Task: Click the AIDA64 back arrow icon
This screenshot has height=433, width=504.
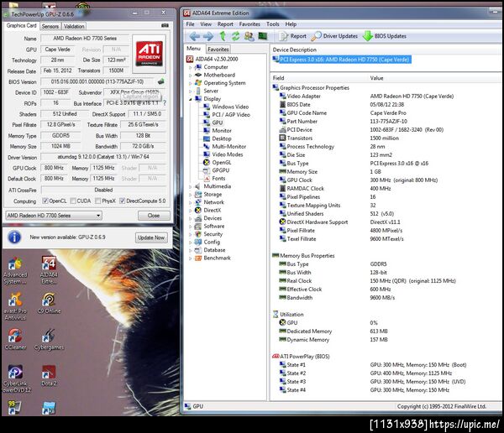Action: click(x=194, y=36)
